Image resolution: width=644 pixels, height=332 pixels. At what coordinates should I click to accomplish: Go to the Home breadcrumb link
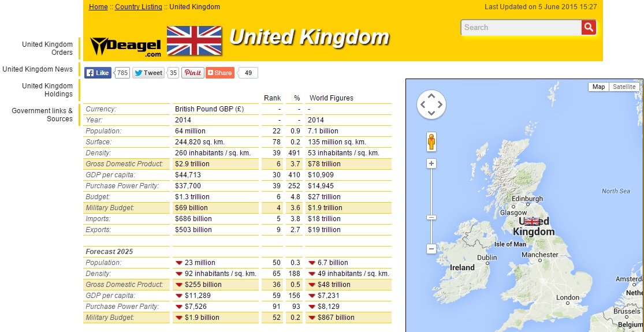click(x=98, y=6)
